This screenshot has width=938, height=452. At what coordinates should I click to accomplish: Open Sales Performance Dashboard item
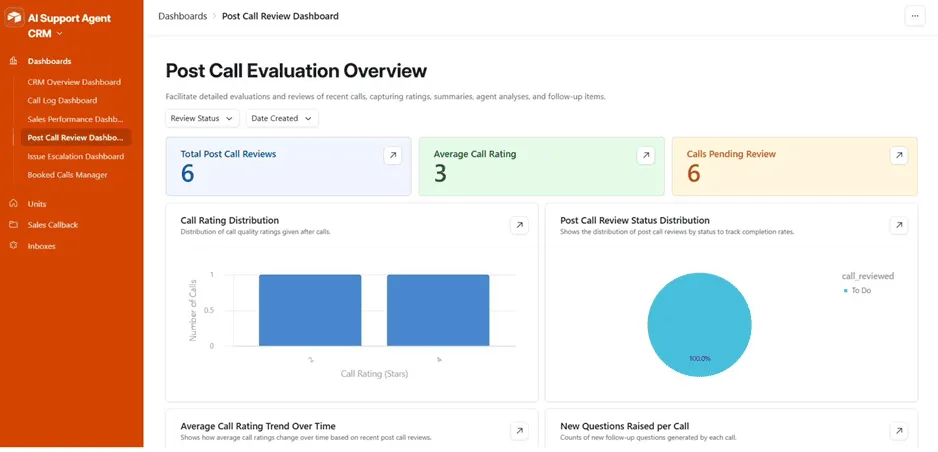pos(75,119)
